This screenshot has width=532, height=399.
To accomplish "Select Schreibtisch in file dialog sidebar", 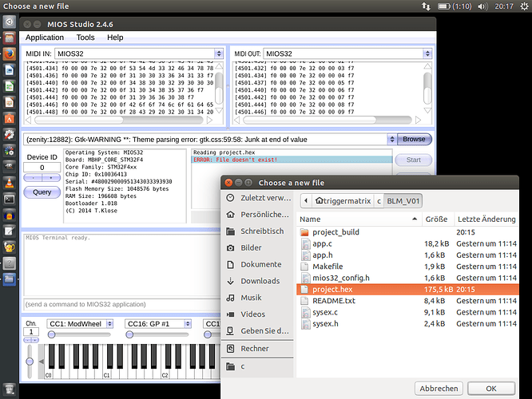I will tap(259, 231).
